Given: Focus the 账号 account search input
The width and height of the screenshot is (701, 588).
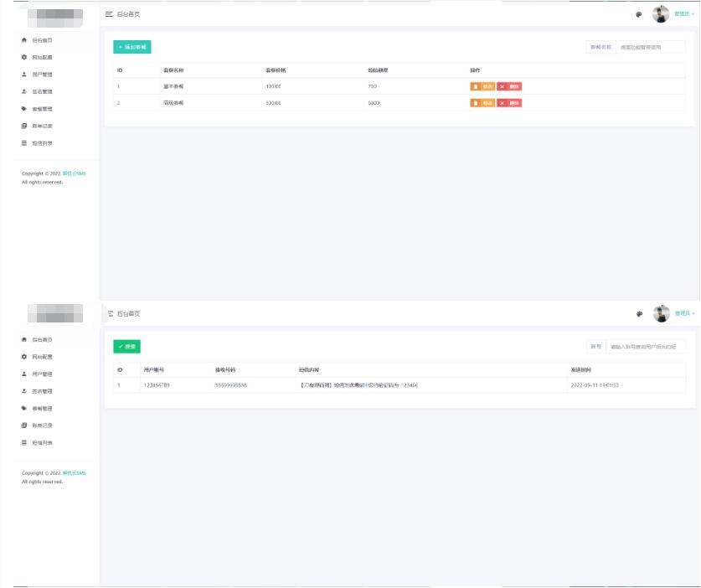Looking at the screenshot, I should click(646, 346).
